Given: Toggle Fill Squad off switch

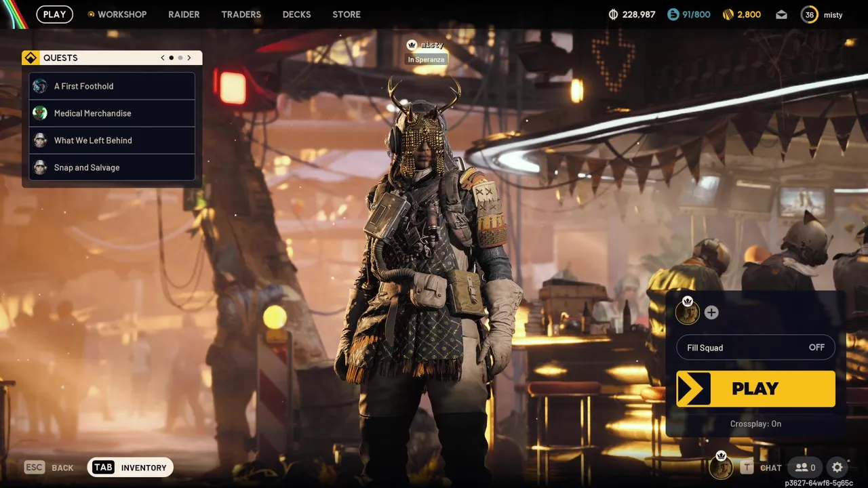Looking at the screenshot, I should 755,348.
